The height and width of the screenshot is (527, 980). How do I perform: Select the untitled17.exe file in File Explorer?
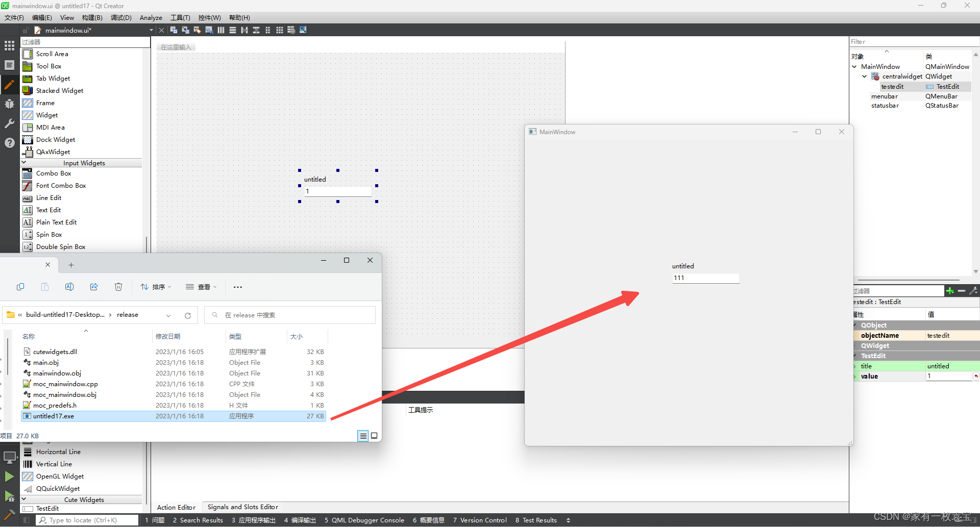point(174,416)
